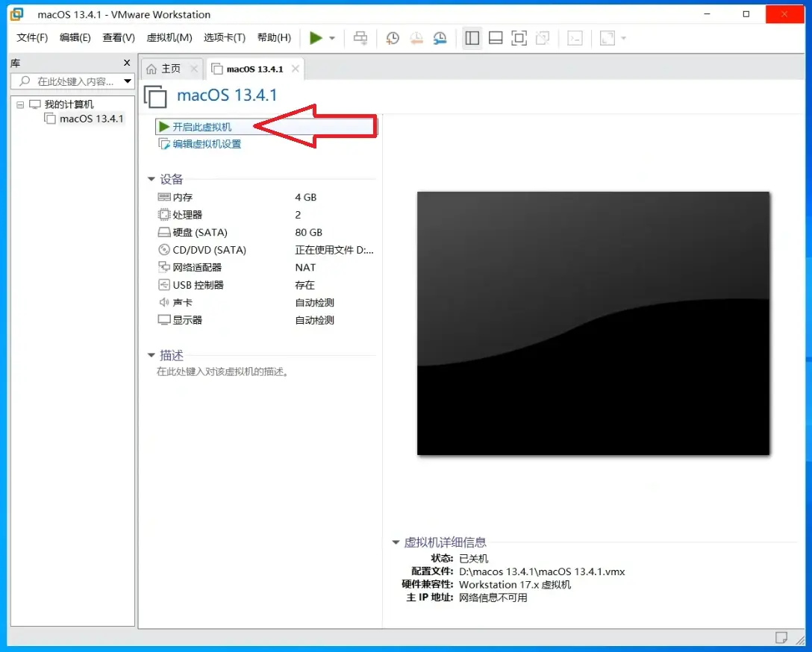Open the stretch display dropdown arrow
The height and width of the screenshot is (652, 812).
pyautogui.click(x=623, y=38)
